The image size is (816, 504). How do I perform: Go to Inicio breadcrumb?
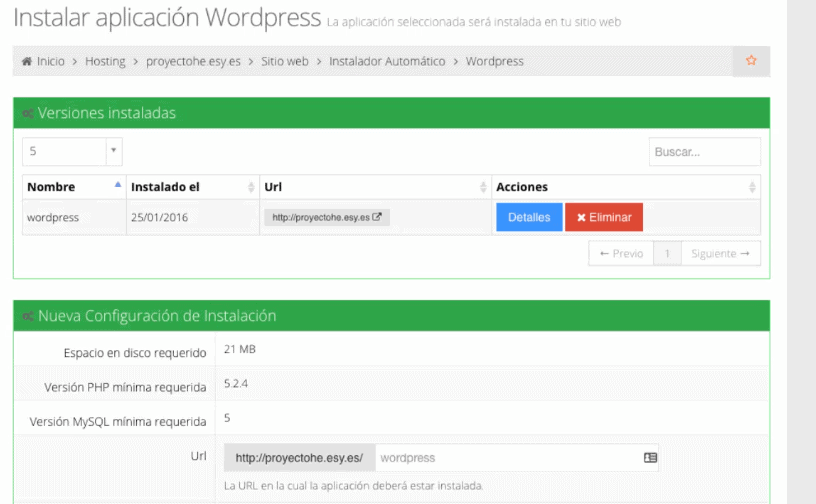coord(50,61)
